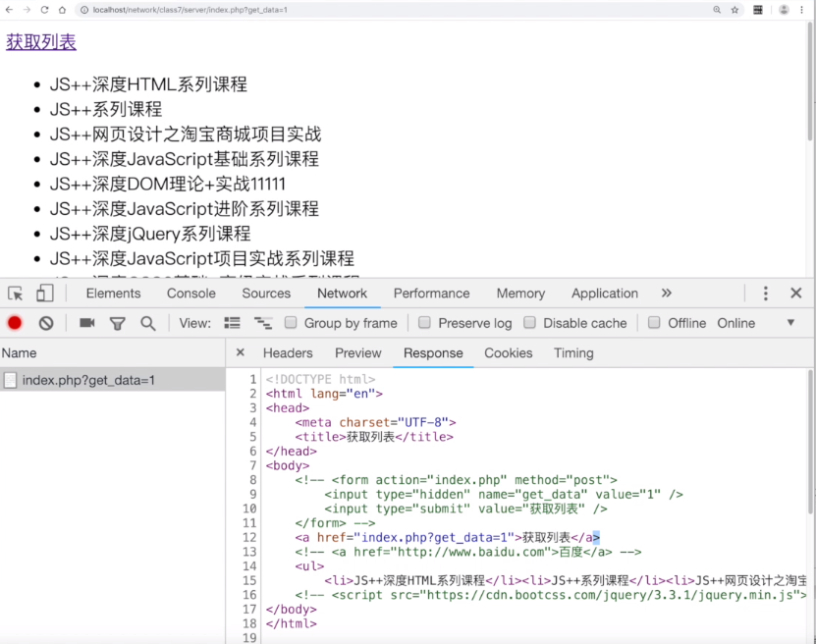Image resolution: width=816 pixels, height=644 pixels.
Task: Click the response pane vertical scrollbar
Action: pyautogui.click(x=811, y=442)
